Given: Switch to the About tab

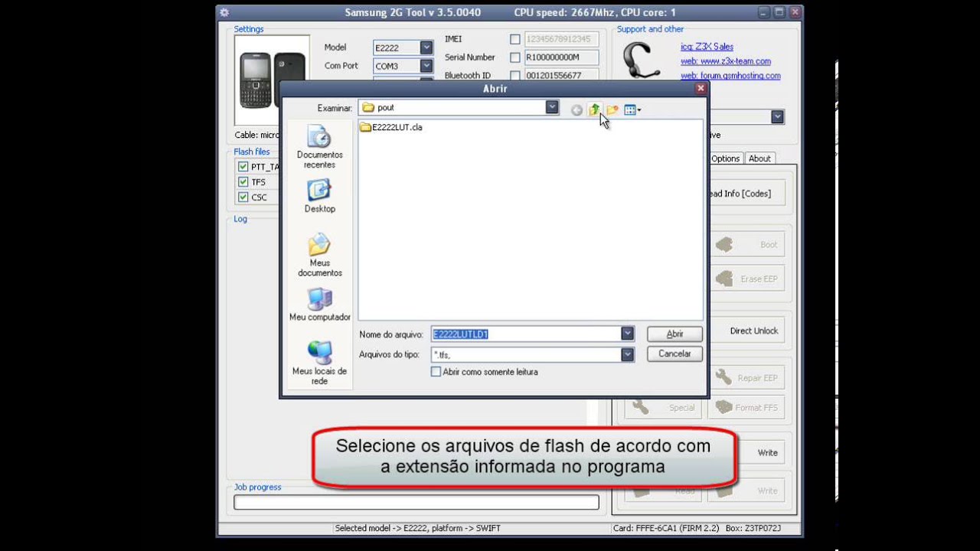Looking at the screenshot, I should 759,158.
